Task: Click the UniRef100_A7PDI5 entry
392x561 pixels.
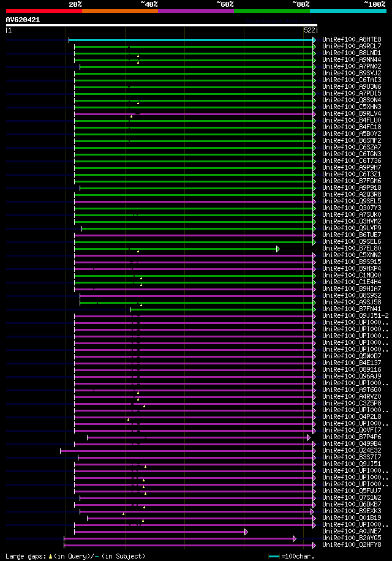Action: tap(352, 93)
